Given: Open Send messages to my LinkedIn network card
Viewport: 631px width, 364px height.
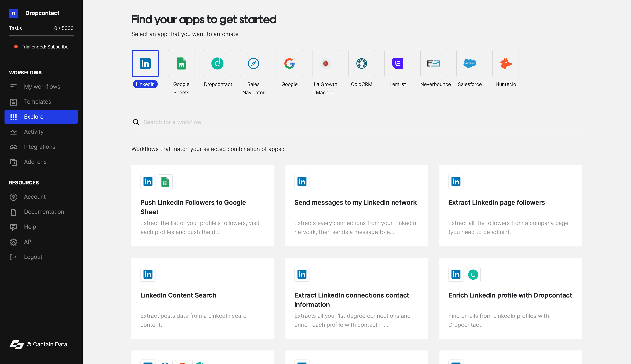Looking at the screenshot, I should pos(357,205).
